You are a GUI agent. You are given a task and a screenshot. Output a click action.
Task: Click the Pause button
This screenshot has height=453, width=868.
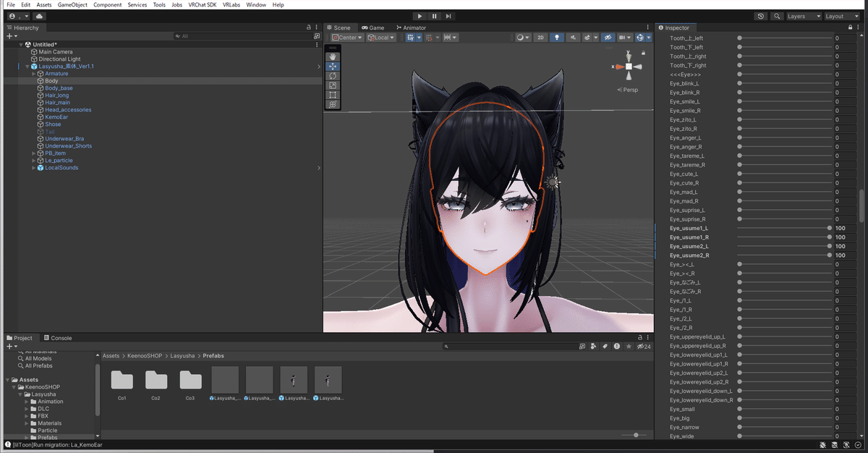[434, 16]
